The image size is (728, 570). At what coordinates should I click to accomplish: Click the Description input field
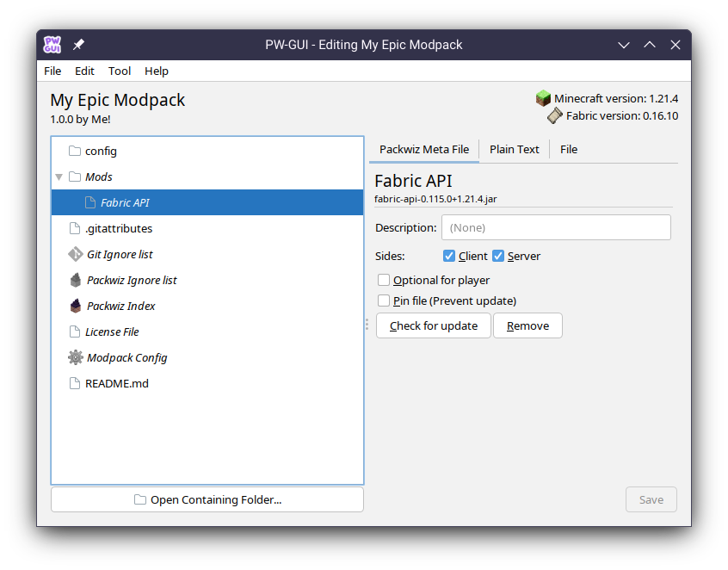pyautogui.click(x=556, y=227)
